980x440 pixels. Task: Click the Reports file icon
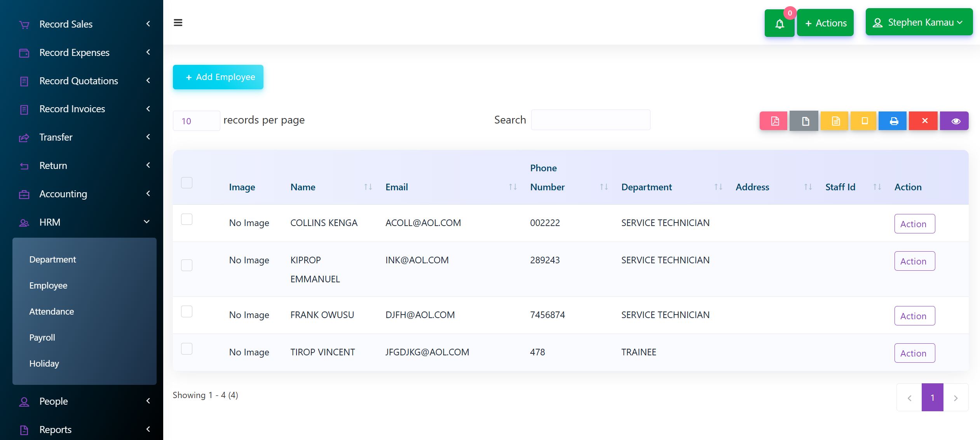point(24,430)
